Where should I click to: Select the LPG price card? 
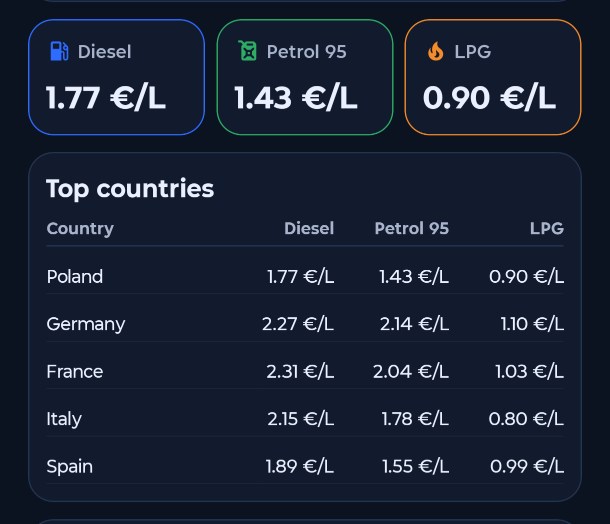tap(492, 77)
